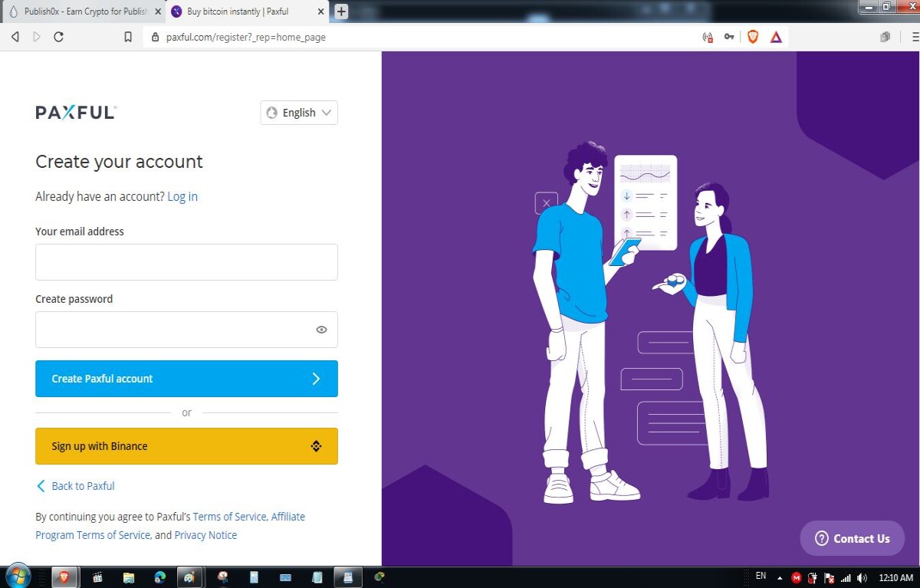This screenshot has height=588, width=920.
Task: Open the English language dropdown
Action: tap(299, 113)
